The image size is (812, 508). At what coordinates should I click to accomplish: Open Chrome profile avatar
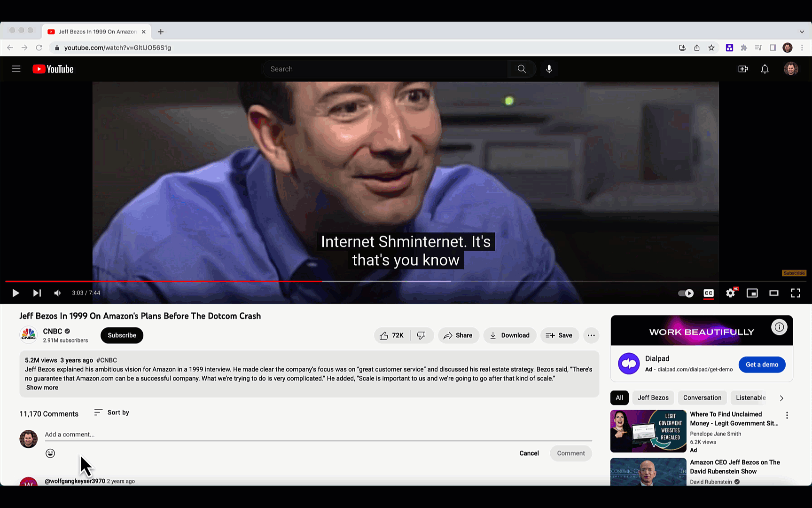[788, 48]
